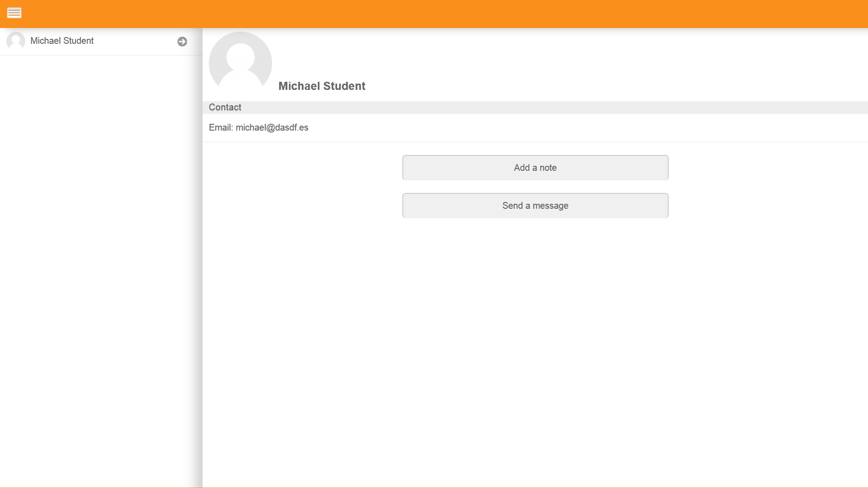Screen dimensions: 868x488
Task: Click empty area right of Send a message
Action: pos(769,206)
